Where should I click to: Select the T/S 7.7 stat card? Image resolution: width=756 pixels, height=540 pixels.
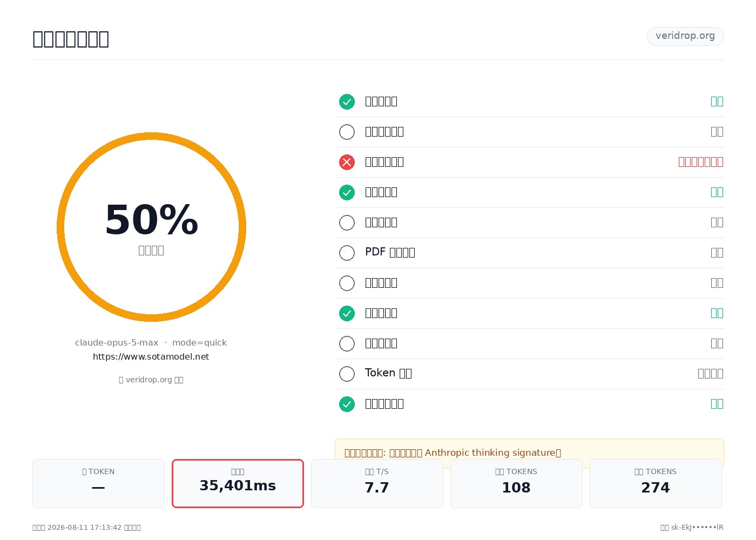tap(377, 483)
